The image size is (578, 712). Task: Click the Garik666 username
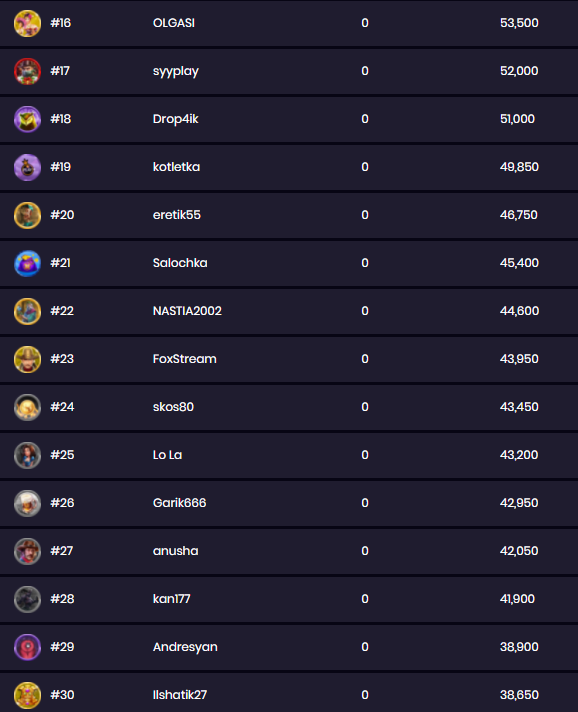pos(179,503)
